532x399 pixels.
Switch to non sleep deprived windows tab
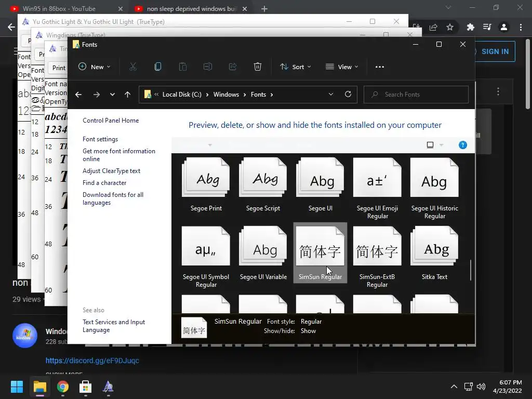pyautogui.click(x=191, y=9)
